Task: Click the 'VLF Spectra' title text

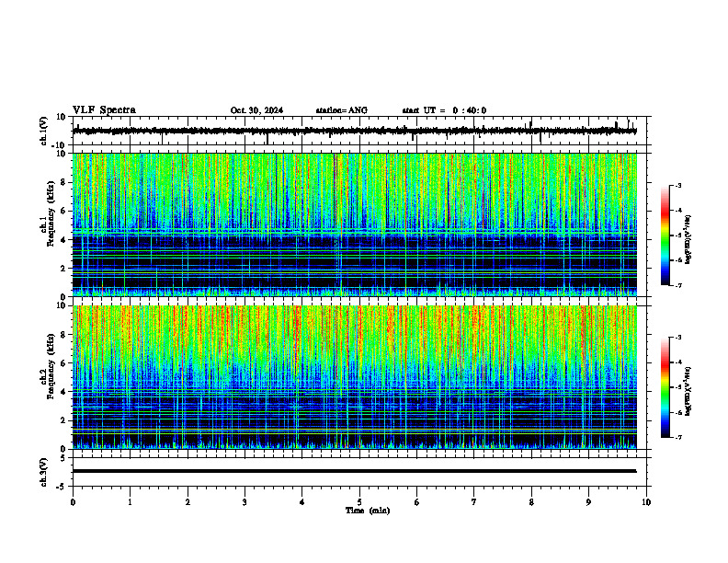Action: pyautogui.click(x=104, y=110)
